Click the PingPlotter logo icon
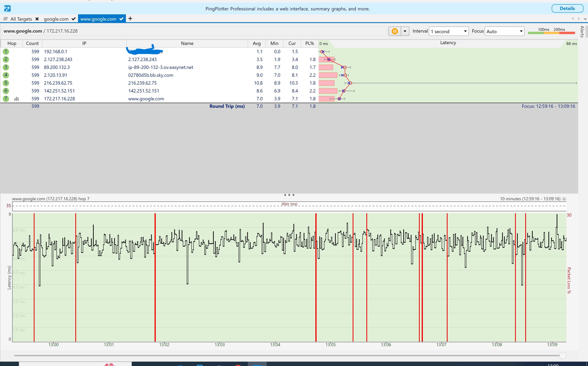This screenshot has width=588, height=366. pyautogui.click(x=7, y=9)
